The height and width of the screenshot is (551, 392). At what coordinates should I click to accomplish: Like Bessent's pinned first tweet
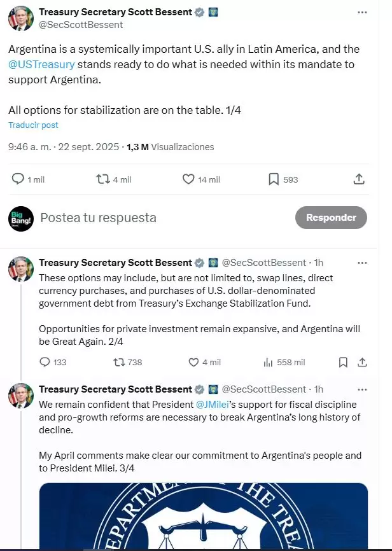click(x=188, y=179)
